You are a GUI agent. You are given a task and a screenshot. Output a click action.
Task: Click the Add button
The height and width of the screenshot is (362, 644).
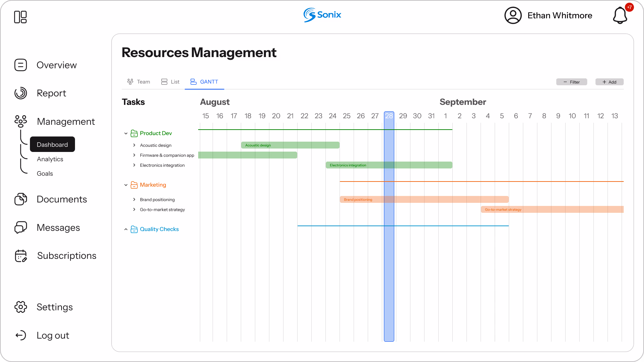coord(610,82)
